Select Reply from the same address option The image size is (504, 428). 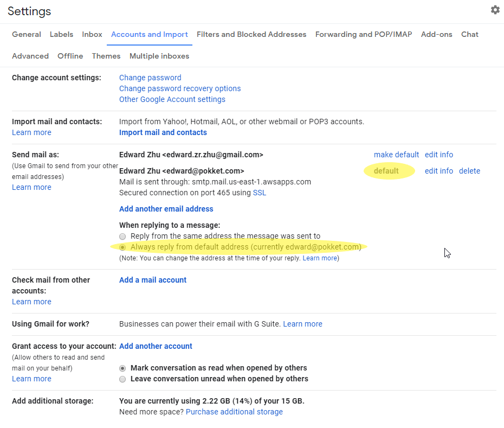(122, 237)
